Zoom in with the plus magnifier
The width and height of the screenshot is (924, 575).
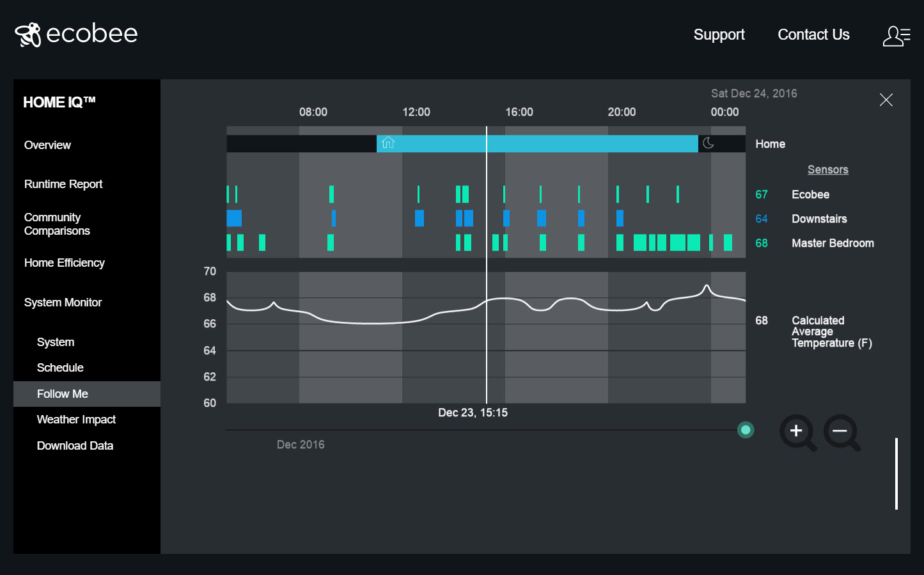point(797,432)
